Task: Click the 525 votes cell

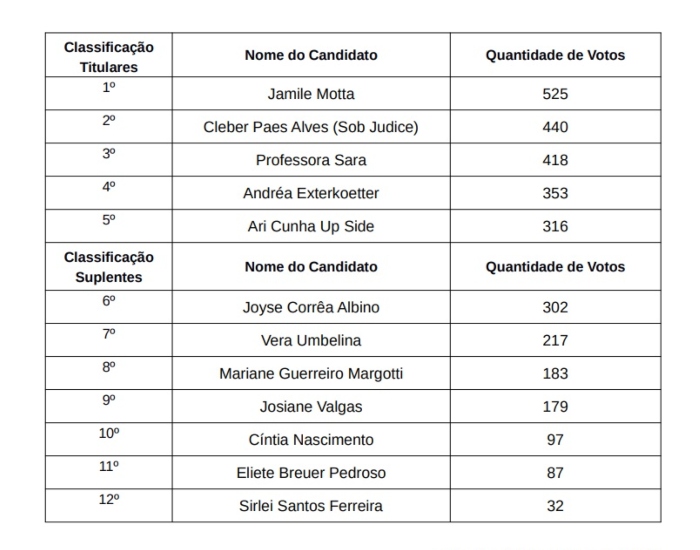Action: coord(555,94)
